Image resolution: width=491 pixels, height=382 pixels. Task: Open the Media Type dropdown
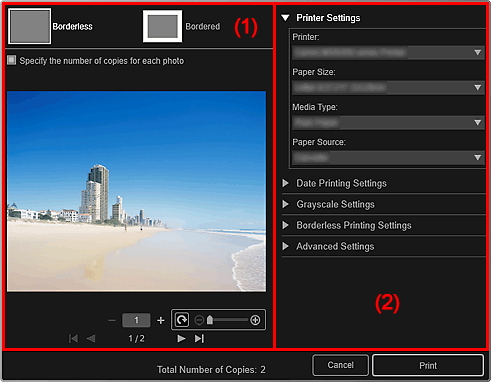388,123
